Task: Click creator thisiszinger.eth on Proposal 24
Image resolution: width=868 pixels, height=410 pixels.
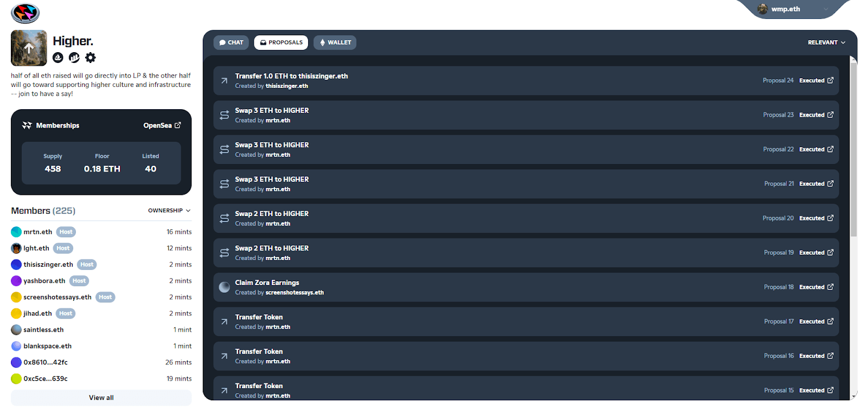Action: (x=287, y=86)
